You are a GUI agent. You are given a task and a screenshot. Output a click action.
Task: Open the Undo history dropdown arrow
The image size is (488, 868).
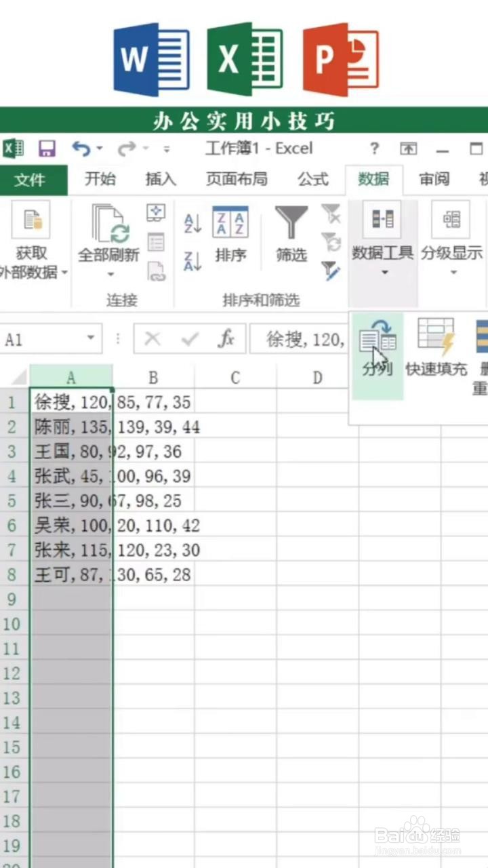tap(100, 149)
